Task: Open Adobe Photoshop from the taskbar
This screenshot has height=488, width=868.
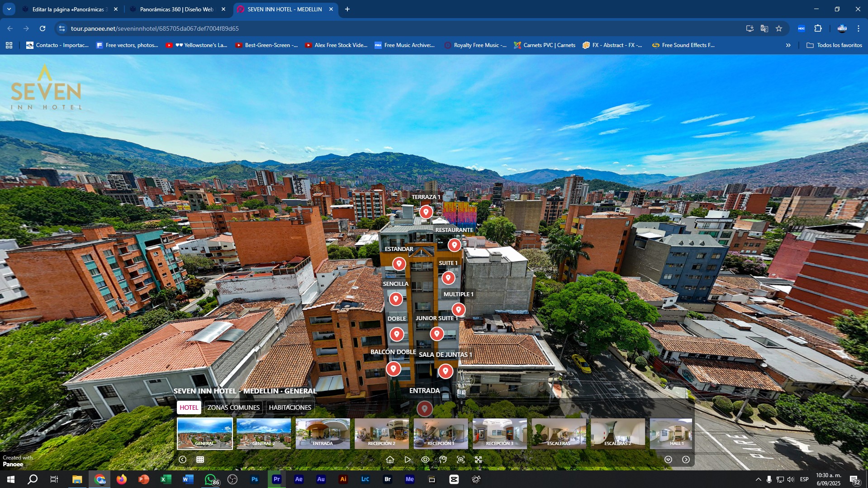Action: 255,479
